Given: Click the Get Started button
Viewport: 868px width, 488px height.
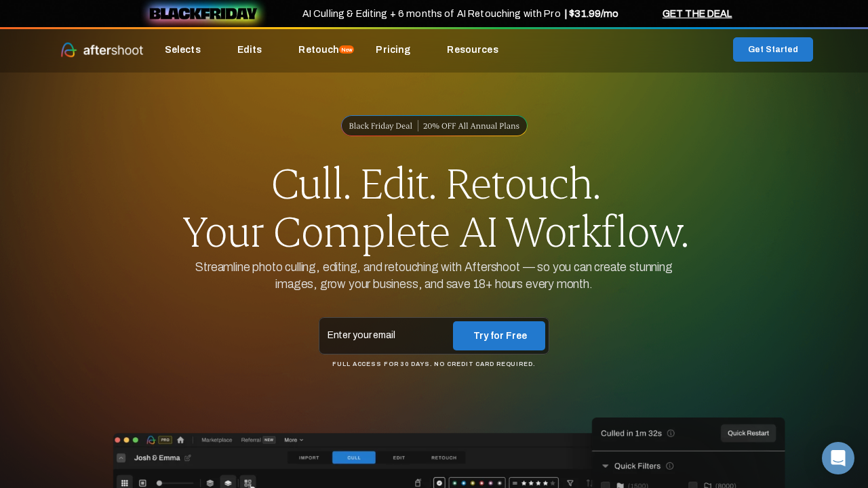Looking at the screenshot, I should click(772, 49).
